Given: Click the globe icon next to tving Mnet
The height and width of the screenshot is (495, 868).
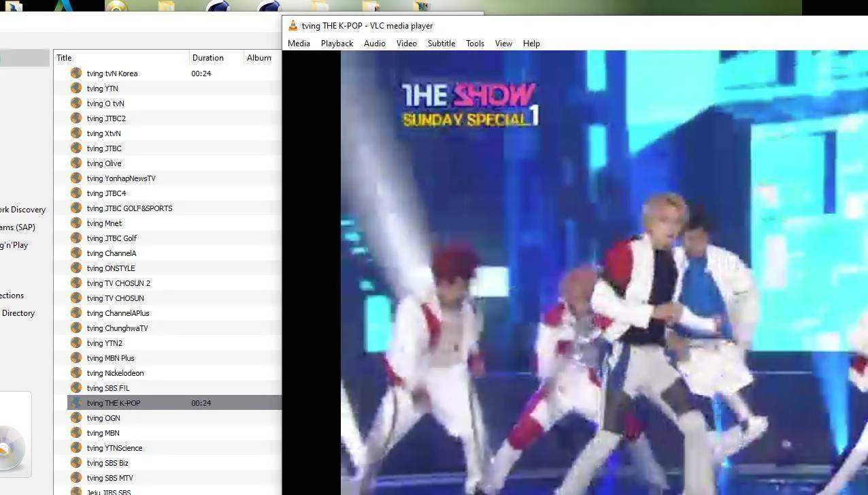Looking at the screenshot, I should coord(76,223).
